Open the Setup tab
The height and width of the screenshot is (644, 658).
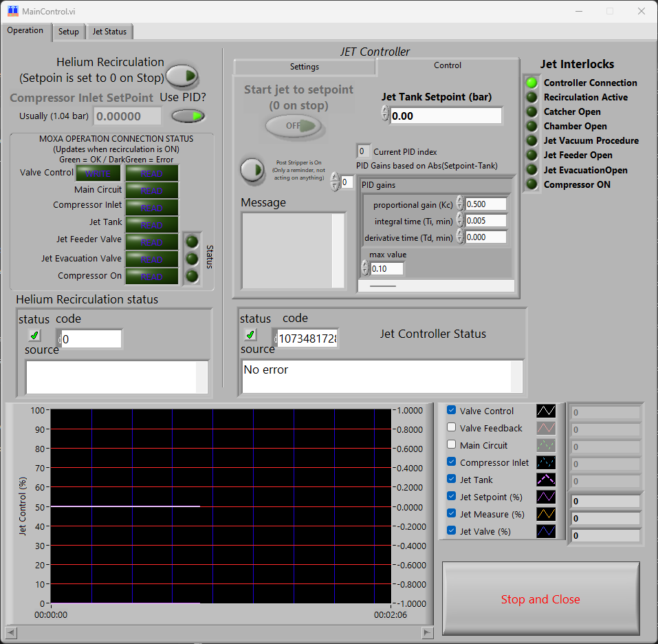pyautogui.click(x=68, y=32)
